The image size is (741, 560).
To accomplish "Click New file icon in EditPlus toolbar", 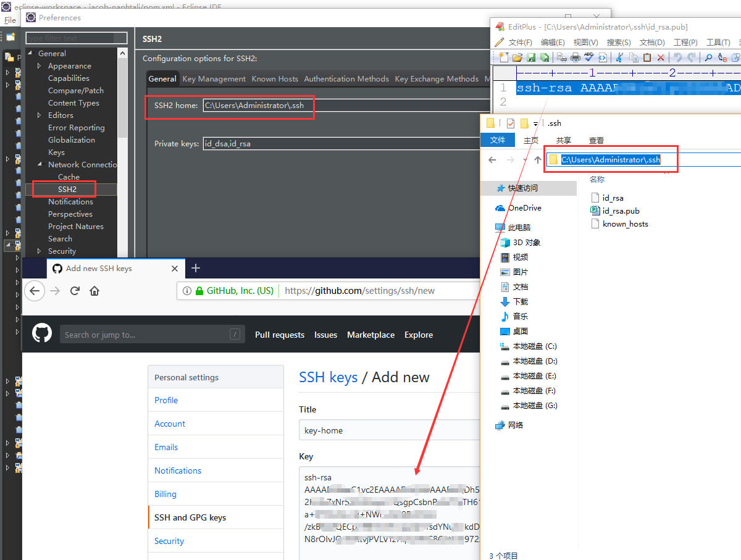I will (504, 57).
